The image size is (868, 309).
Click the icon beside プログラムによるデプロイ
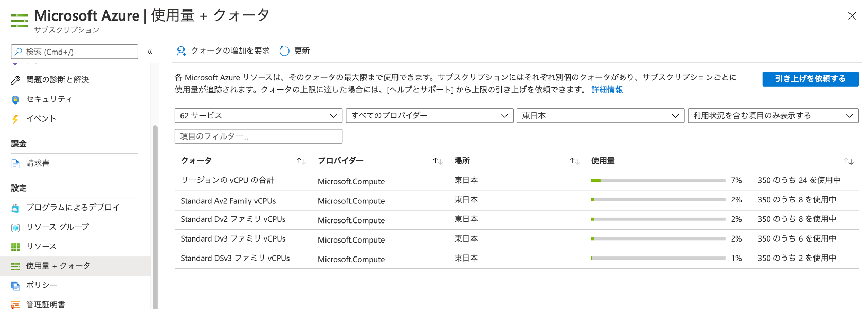15,208
